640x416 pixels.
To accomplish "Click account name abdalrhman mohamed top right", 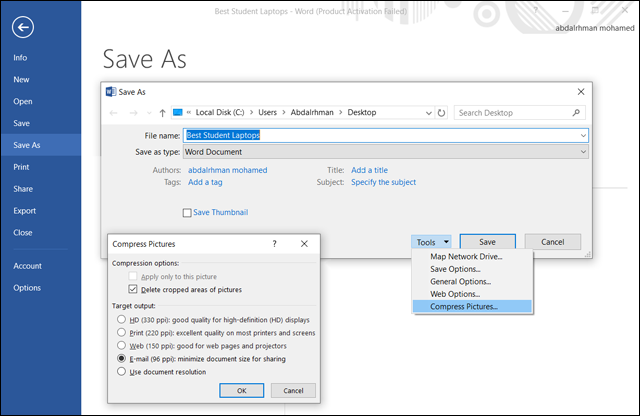I will [x=595, y=28].
